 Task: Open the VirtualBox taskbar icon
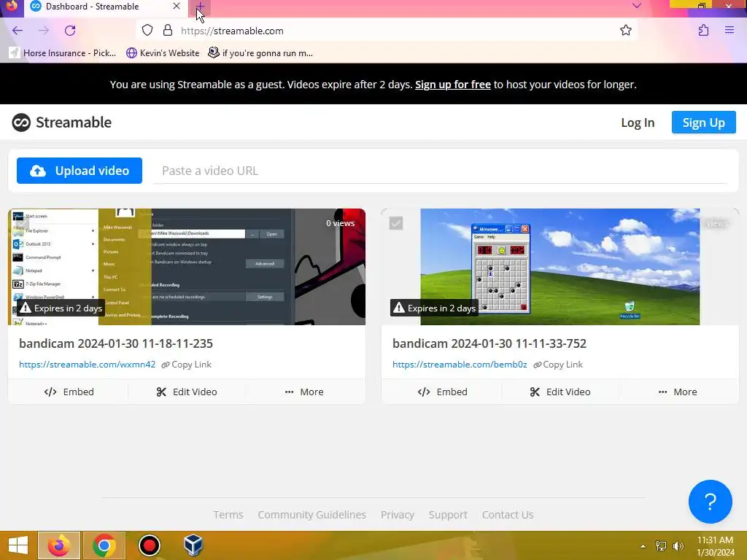[193, 545]
